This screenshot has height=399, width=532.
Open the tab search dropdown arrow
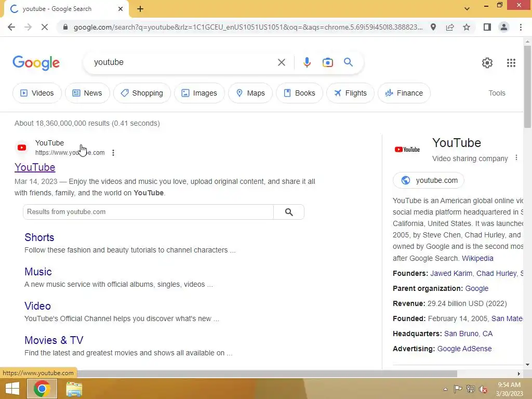point(467,9)
